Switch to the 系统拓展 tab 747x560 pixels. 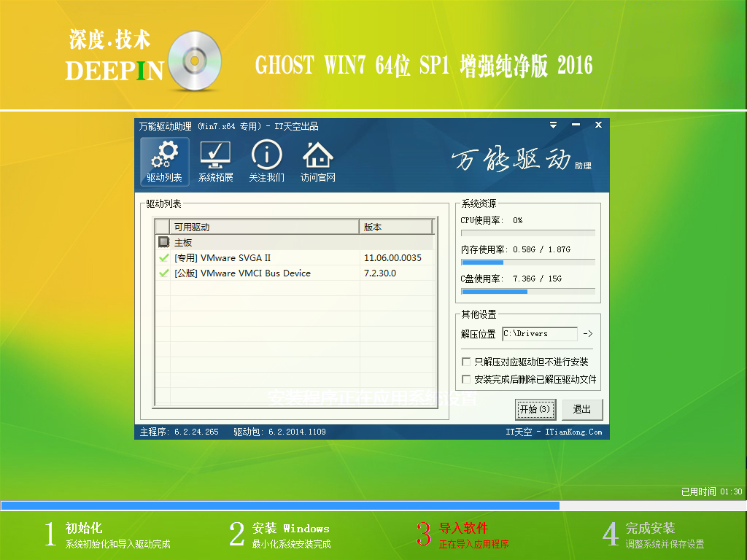(x=215, y=161)
